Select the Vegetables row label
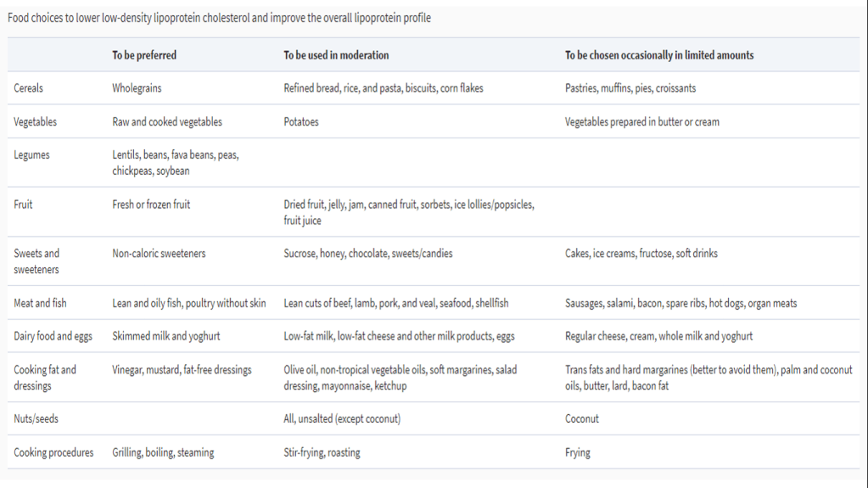868x488 pixels. (x=35, y=122)
